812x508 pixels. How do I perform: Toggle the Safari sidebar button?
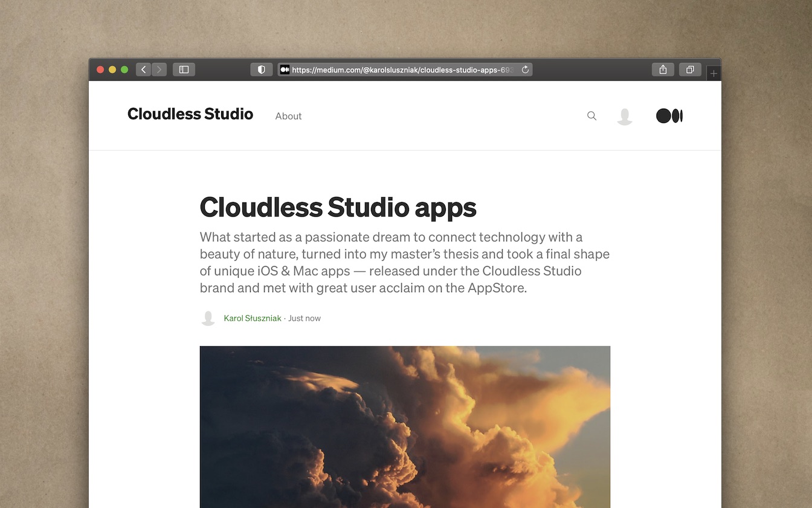click(x=184, y=70)
